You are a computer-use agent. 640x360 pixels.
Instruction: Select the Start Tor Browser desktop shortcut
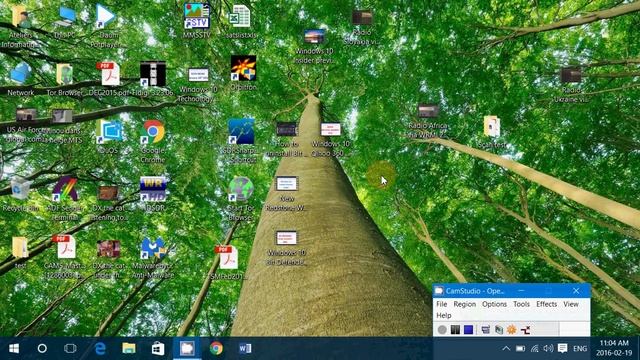(241, 199)
